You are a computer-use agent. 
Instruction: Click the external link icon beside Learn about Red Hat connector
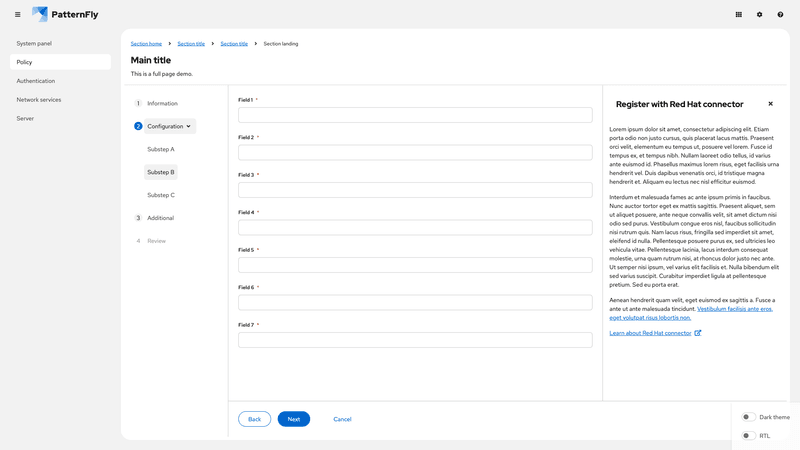tap(697, 333)
